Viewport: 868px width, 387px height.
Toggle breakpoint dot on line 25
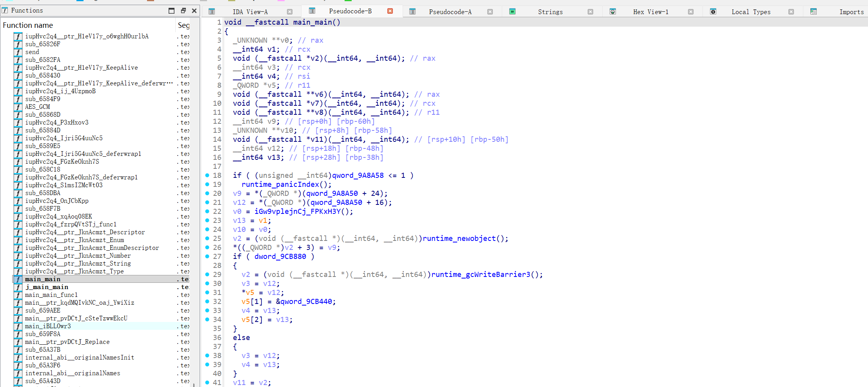click(207, 238)
